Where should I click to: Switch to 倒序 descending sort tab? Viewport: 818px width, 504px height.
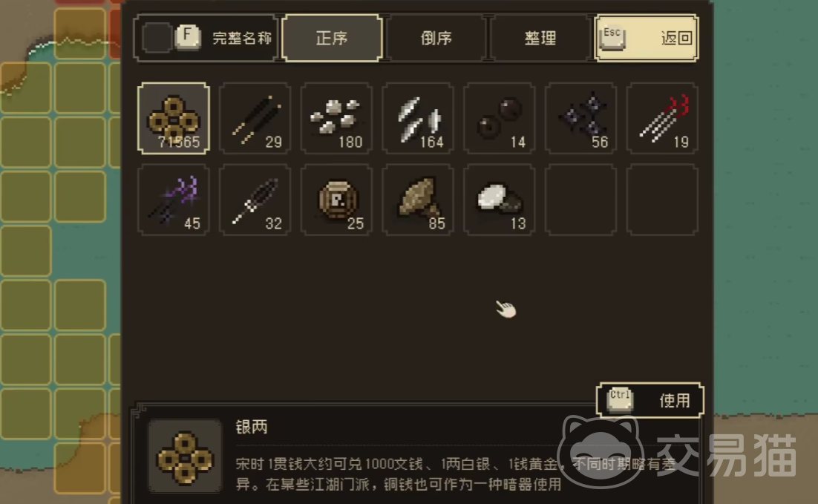pyautogui.click(x=436, y=38)
